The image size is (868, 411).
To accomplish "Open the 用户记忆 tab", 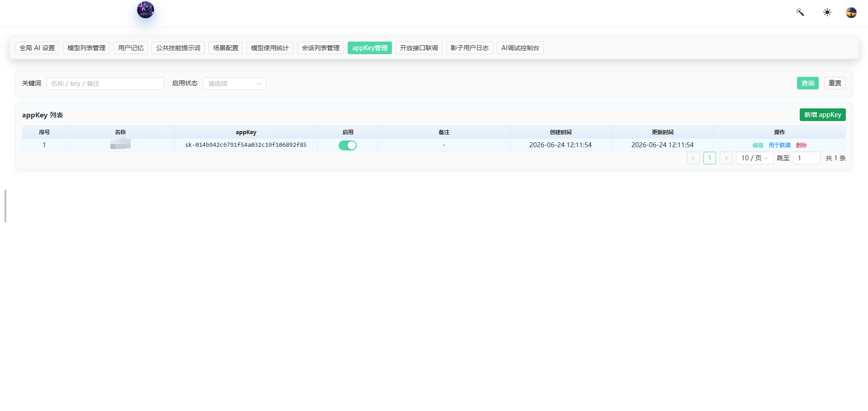I will [x=131, y=48].
